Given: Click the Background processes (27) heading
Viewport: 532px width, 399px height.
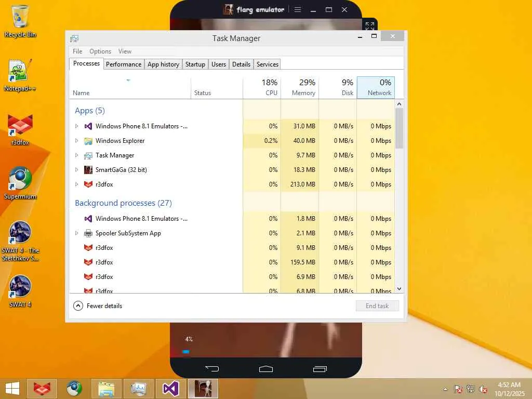Looking at the screenshot, I should [124, 203].
